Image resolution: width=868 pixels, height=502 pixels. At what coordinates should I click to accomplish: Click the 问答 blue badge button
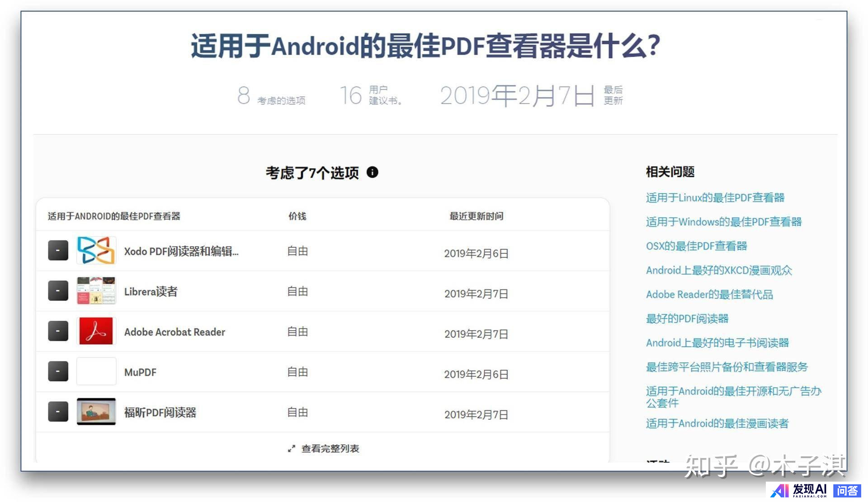pyautogui.click(x=847, y=490)
